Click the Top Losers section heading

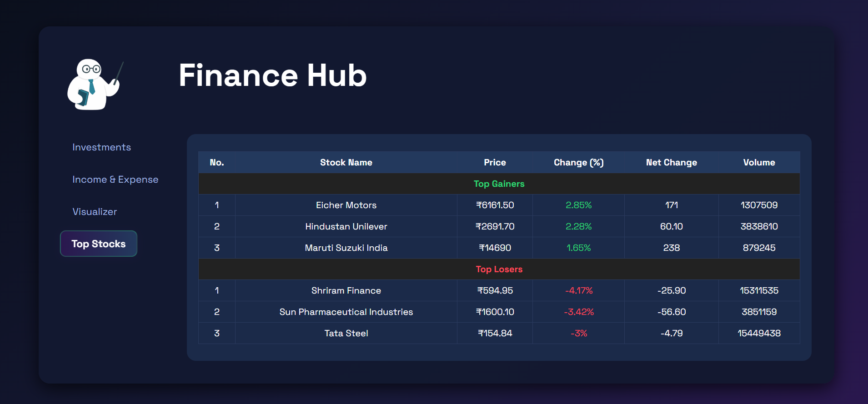point(499,269)
